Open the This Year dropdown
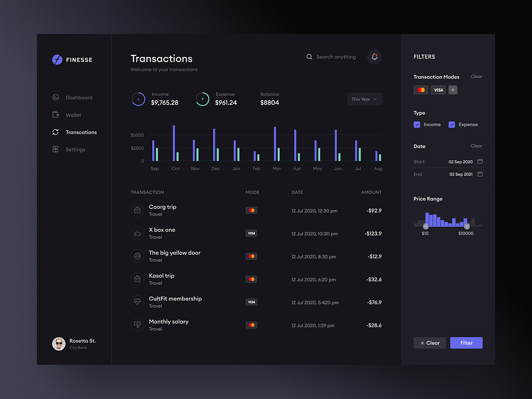 tap(364, 99)
